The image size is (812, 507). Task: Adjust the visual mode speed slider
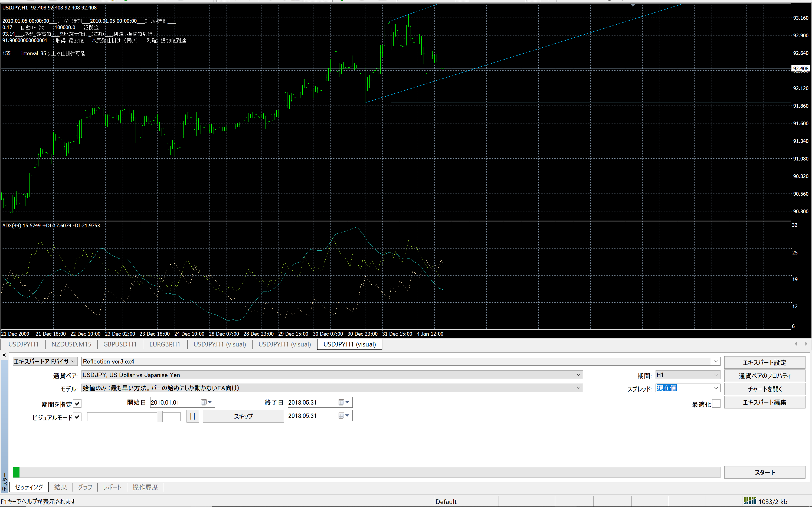[x=160, y=417]
